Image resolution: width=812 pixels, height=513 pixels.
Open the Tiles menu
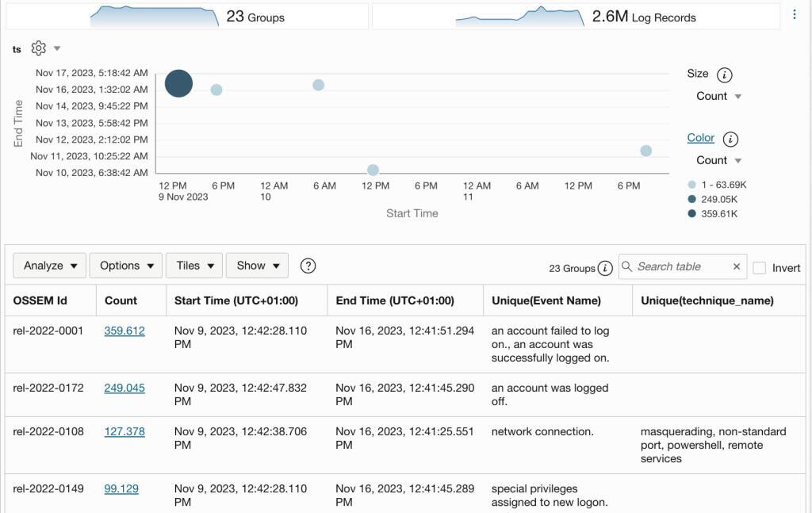tap(193, 266)
